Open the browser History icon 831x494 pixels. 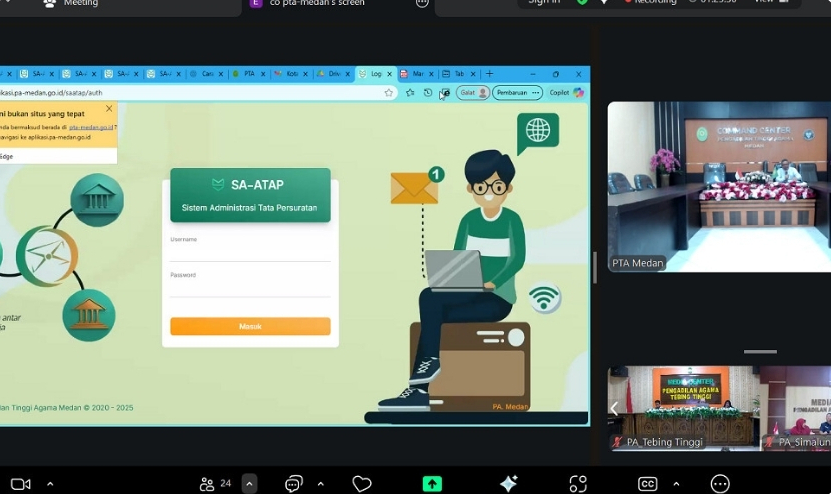pyautogui.click(x=428, y=93)
